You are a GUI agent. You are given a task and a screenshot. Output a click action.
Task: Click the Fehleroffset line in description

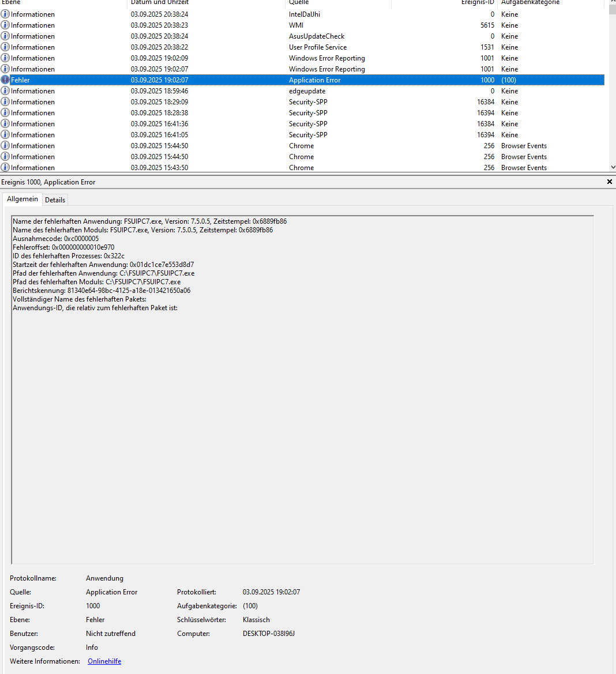click(63, 247)
